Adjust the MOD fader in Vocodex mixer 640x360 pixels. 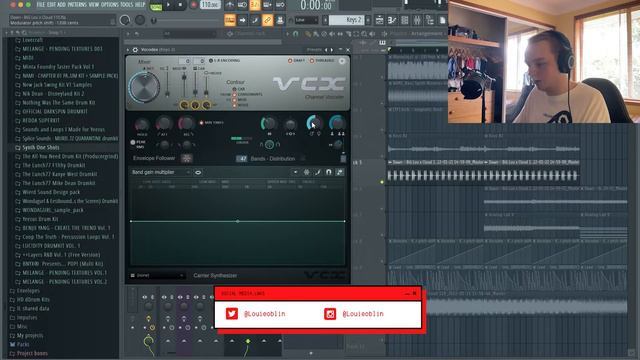(x=184, y=77)
